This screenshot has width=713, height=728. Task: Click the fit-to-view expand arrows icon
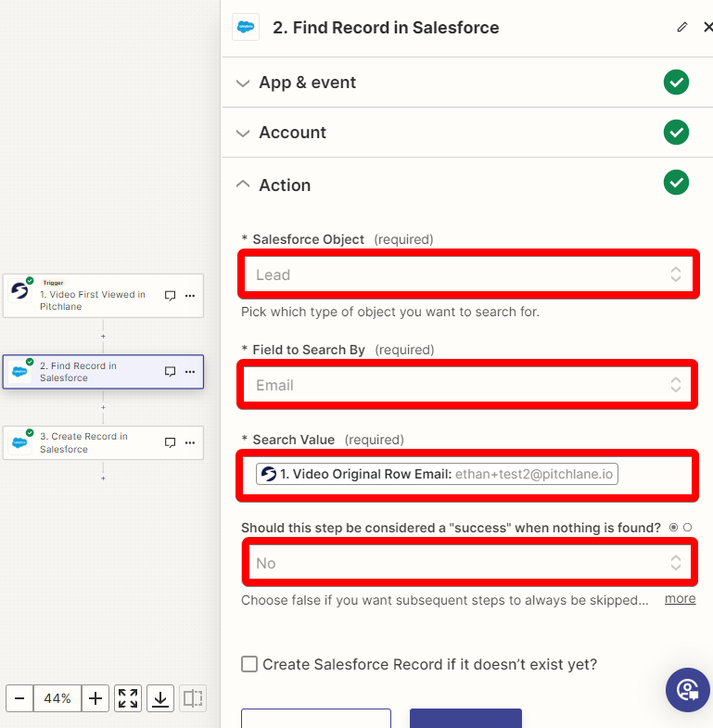pyautogui.click(x=128, y=698)
